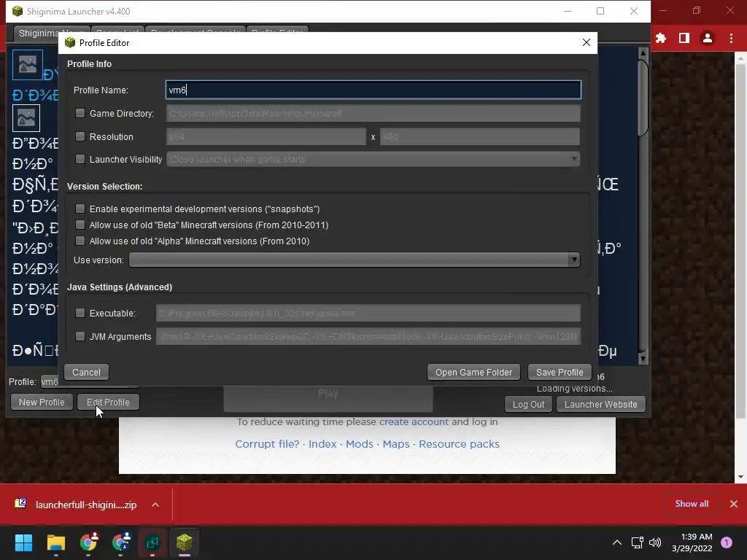Open the Mods link in browser
This screenshot has width=747, height=560.
point(360,444)
